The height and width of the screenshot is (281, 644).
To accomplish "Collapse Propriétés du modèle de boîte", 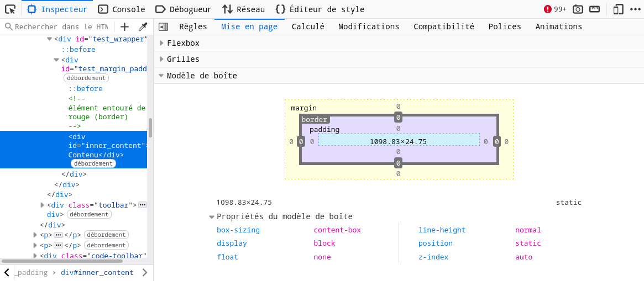I will click(212, 217).
